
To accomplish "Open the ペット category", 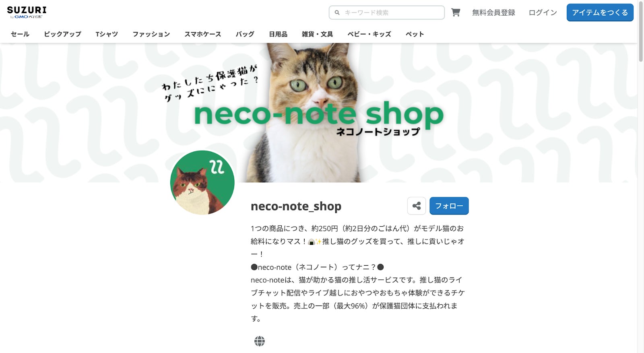I will point(415,34).
